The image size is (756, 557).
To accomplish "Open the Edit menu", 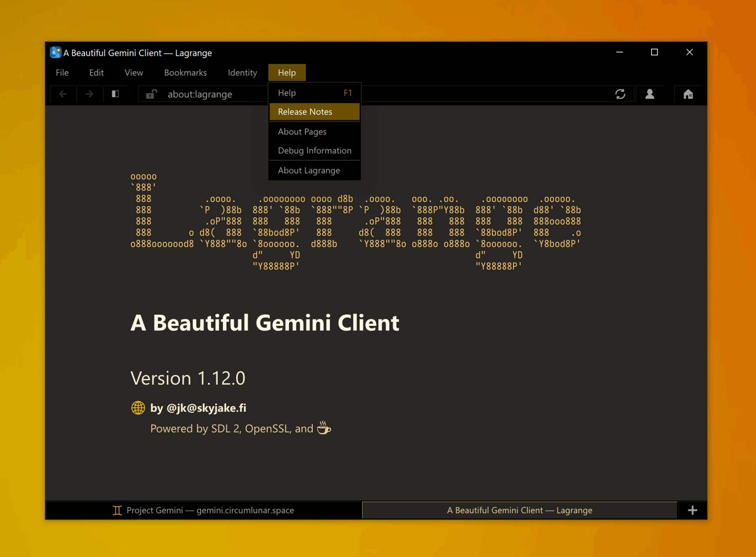I will 96,72.
